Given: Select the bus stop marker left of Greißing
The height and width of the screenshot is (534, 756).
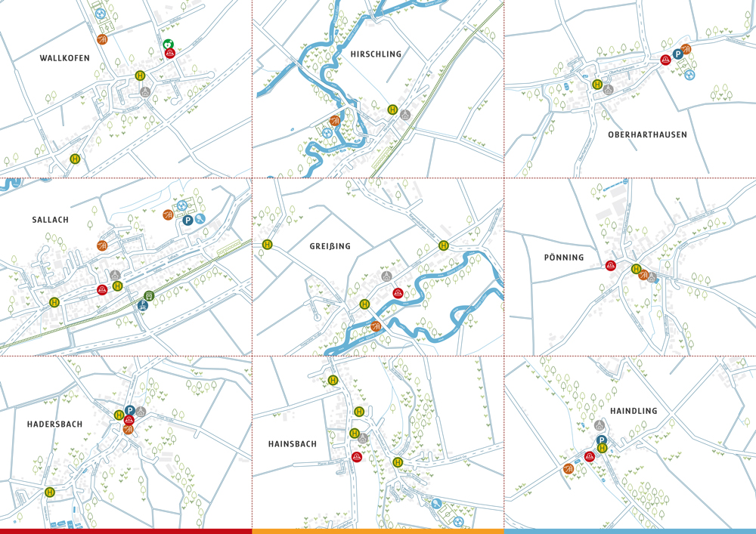Looking at the screenshot, I should click(268, 245).
